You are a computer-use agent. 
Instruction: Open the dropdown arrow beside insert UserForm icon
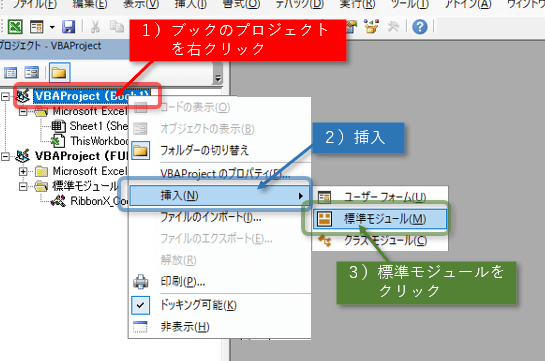(52, 27)
